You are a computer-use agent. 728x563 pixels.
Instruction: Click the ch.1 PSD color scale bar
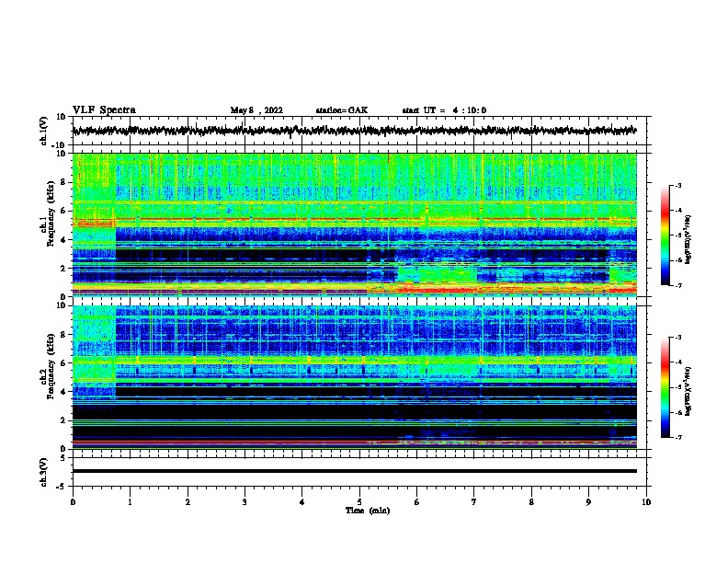coord(665,236)
